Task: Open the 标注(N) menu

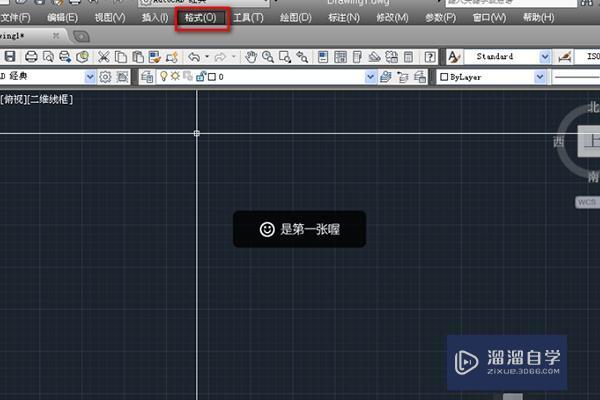Action: tap(344, 18)
